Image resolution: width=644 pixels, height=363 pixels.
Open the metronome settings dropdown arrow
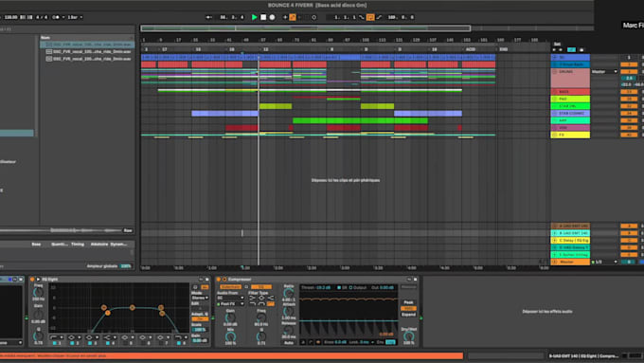[63, 17]
